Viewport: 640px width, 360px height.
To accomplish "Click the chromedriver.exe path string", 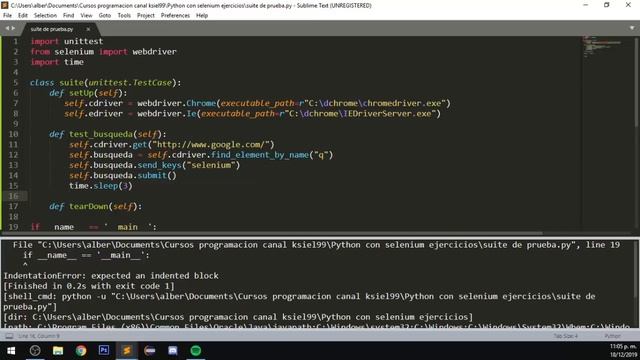I will pos(374,103).
